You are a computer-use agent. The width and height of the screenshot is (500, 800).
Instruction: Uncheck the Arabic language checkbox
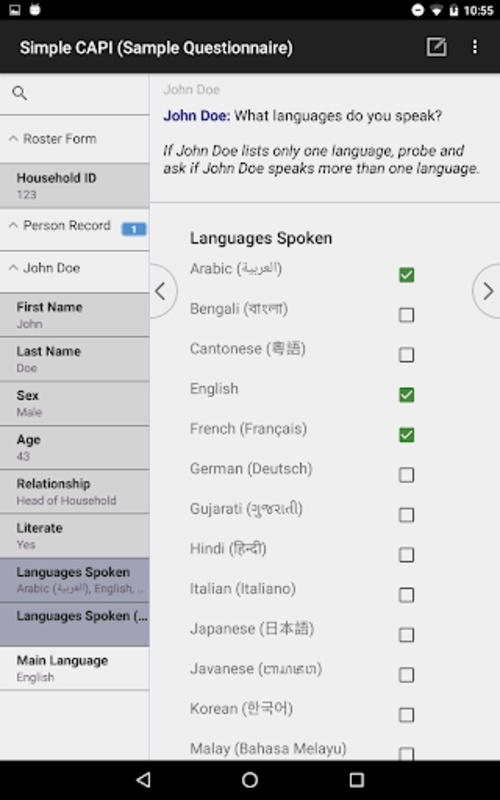pos(406,275)
